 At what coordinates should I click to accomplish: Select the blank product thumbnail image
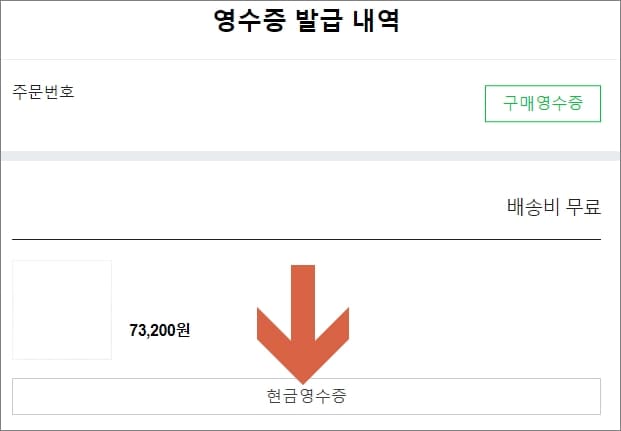pos(62,310)
